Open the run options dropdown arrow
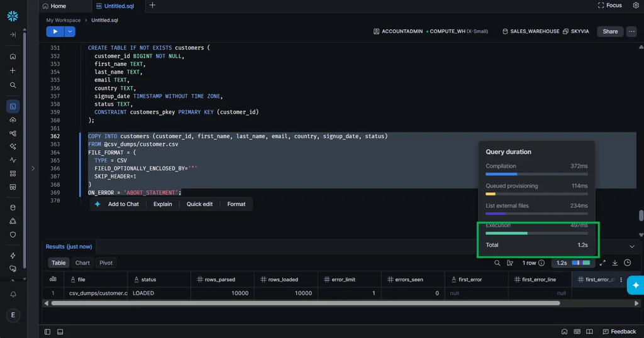644x338 pixels. pos(70,31)
